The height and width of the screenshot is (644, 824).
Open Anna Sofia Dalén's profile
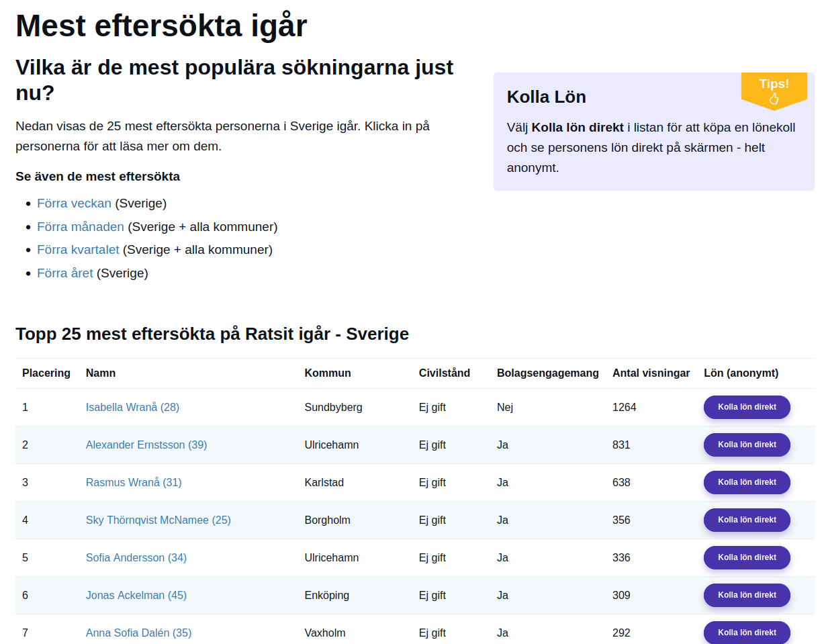click(138, 633)
